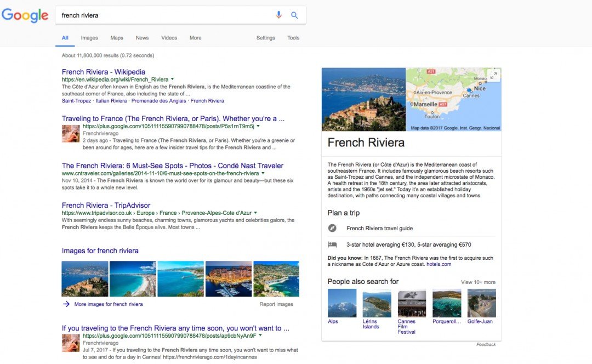This screenshot has height=364, width=592.
Task: Open third turquoise bay image thumbnail
Action: pos(180,278)
